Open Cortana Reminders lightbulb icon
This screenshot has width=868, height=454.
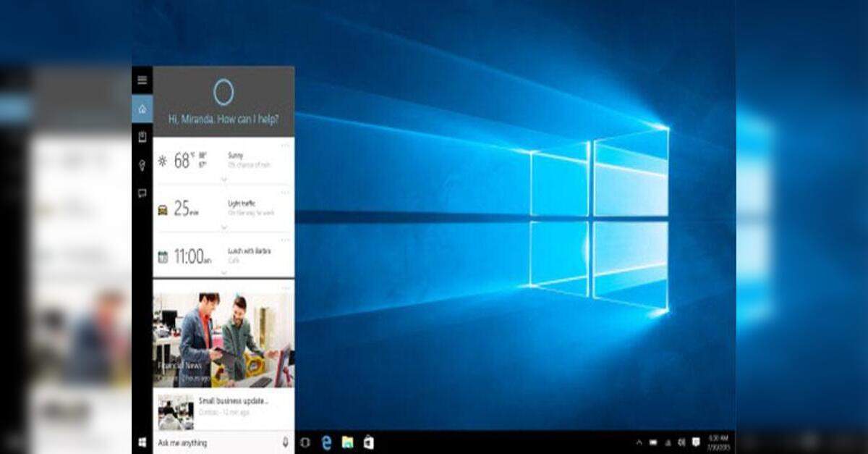point(142,165)
